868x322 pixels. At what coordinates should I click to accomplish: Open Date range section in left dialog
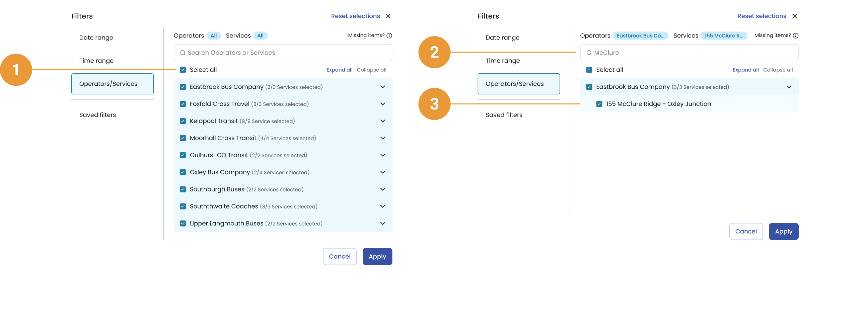(x=96, y=38)
